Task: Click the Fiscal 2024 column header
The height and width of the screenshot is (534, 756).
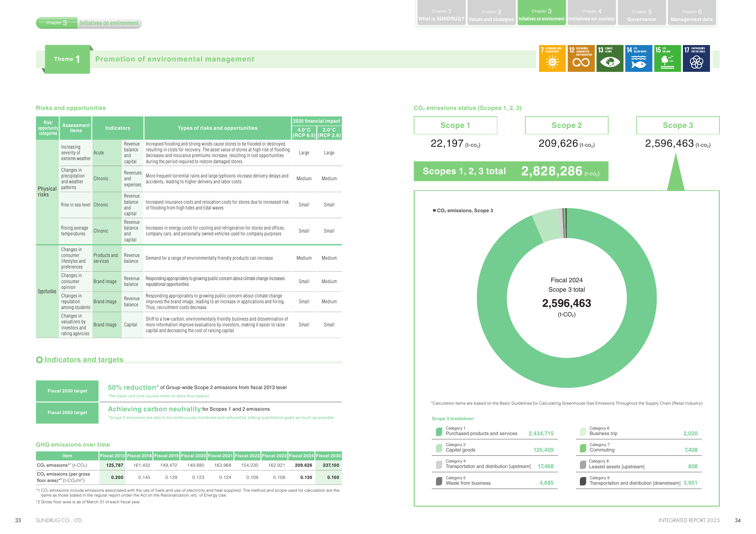Action: click(301, 456)
